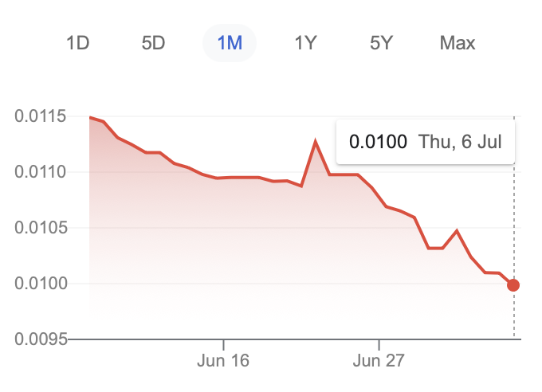The width and height of the screenshot is (542, 392).
Task: Click the 0.0095 y-axis label
Action: (41, 339)
